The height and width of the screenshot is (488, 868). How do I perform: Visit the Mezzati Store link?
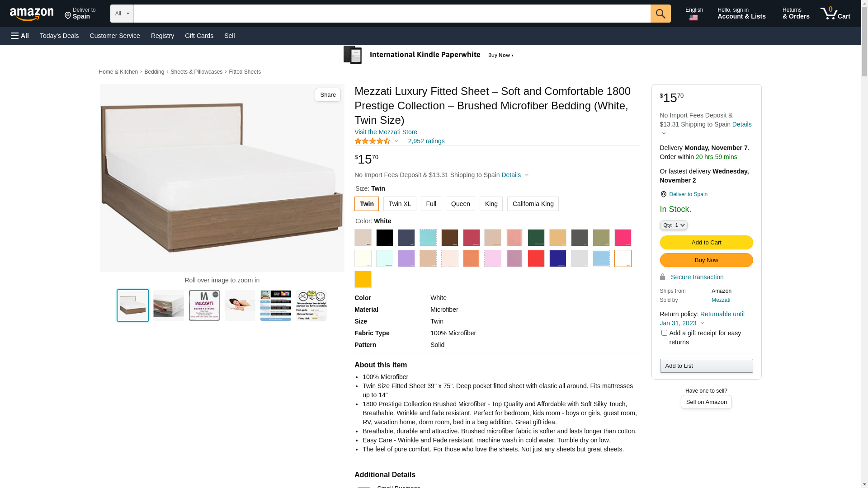click(x=386, y=132)
